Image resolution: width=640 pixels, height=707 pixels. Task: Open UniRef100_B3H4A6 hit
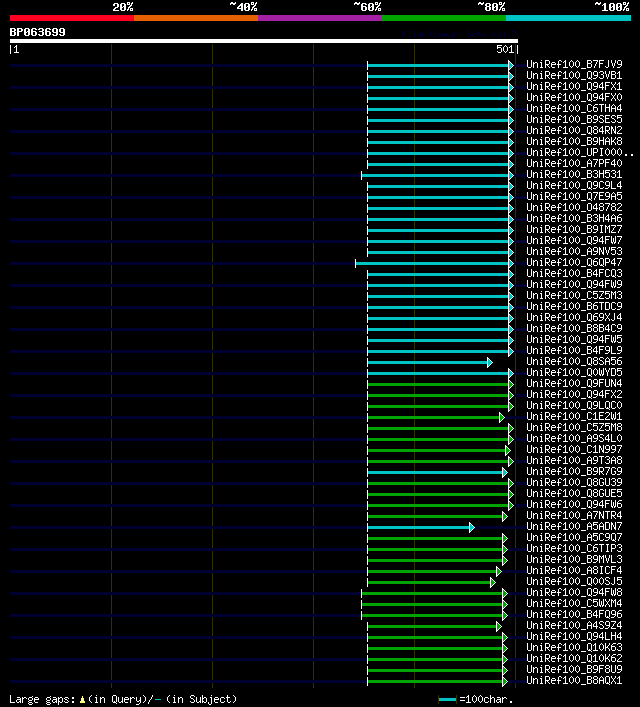point(574,219)
